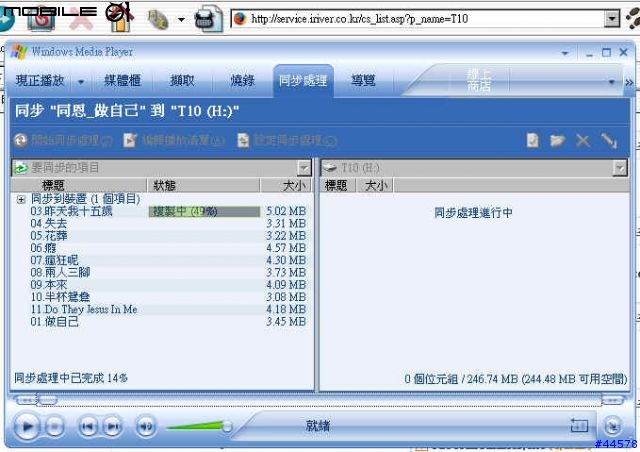Adjust the volume slider handle

(227, 427)
